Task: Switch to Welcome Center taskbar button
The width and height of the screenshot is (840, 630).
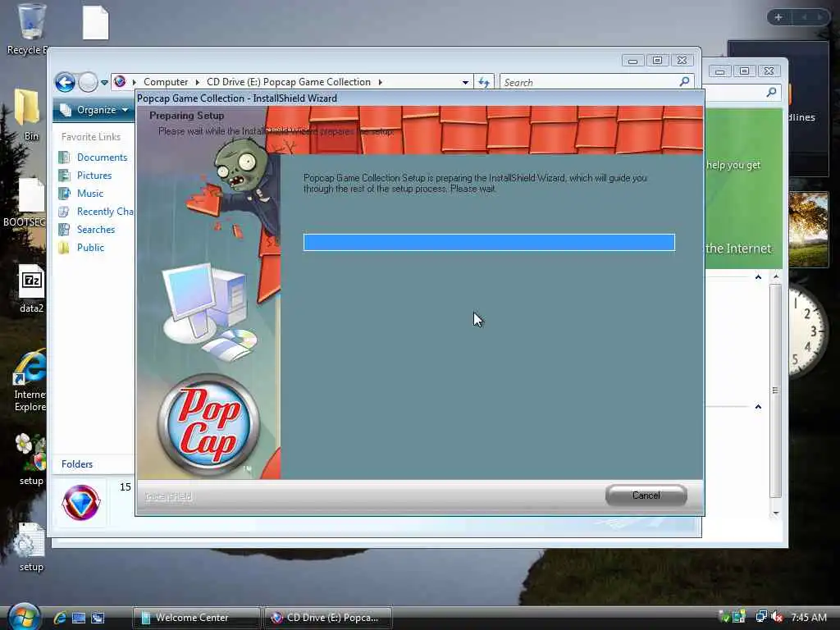Action: coord(196,618)
